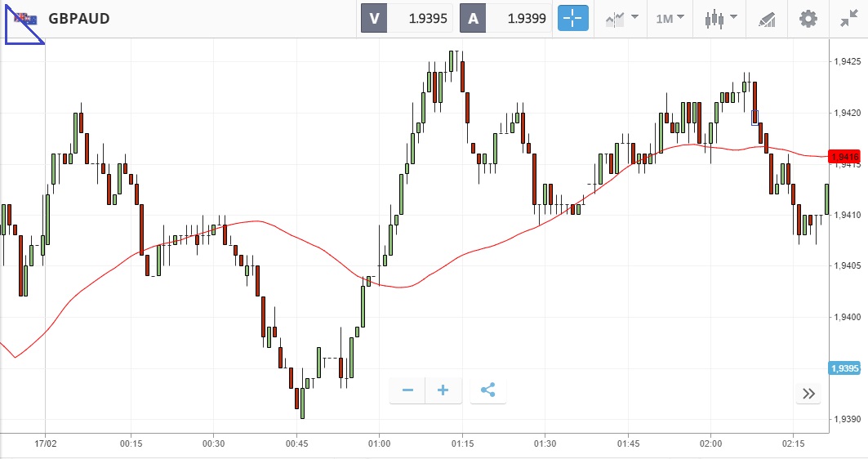Image resolution: width=868 pixels, height=459 pixels.
Task: Click the collapse chart arrows icon
Action: click(x=848, y=18)
